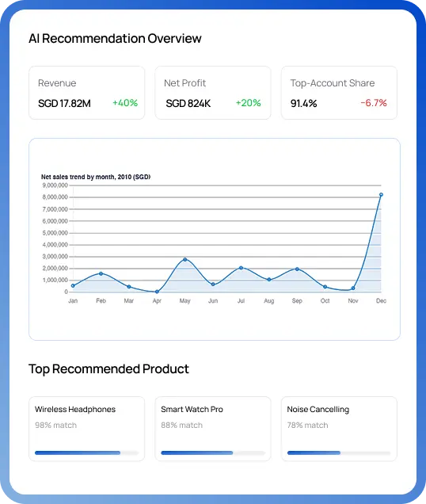Click the +20% net profit change value
This screenshot has width=426, height=504.
pos(248,103)
